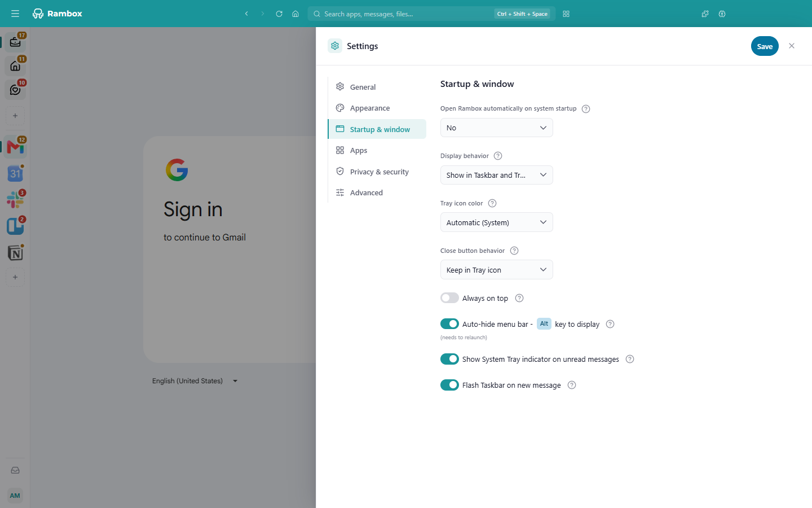
Task: Switch to the Appearance settings tab
Action: point(377,108)
